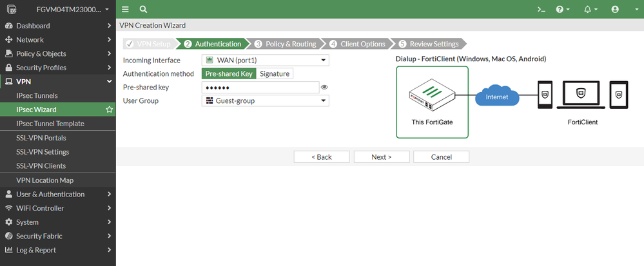
Task: Click the Security Profiles lock icon
Action: tap(8, 68)
